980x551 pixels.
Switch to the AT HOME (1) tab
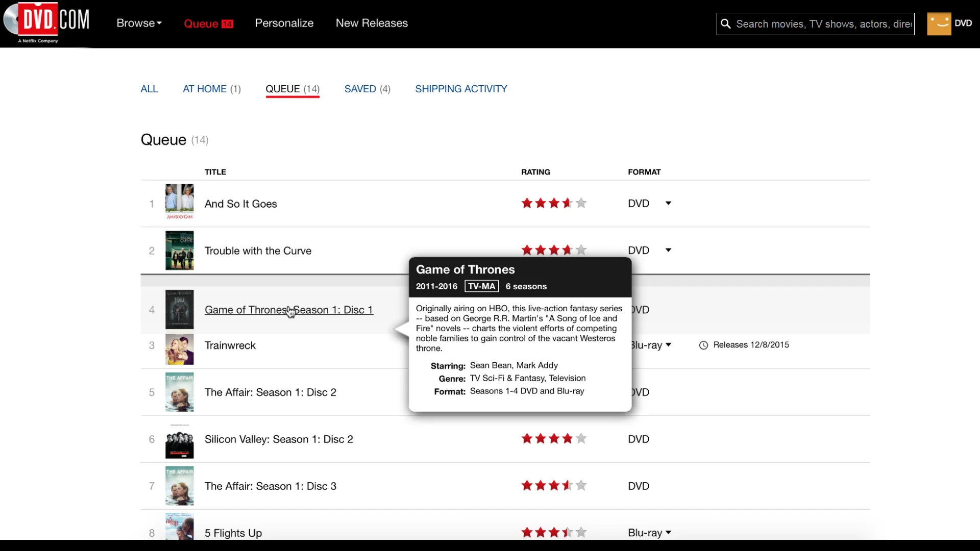[x=212, y=89]
